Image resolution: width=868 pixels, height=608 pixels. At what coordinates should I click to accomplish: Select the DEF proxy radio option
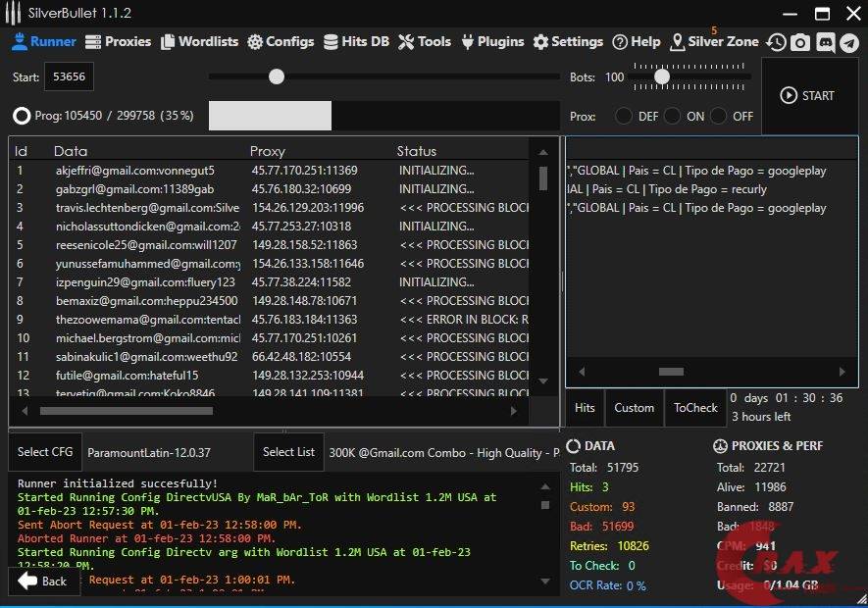click(624, 116)
